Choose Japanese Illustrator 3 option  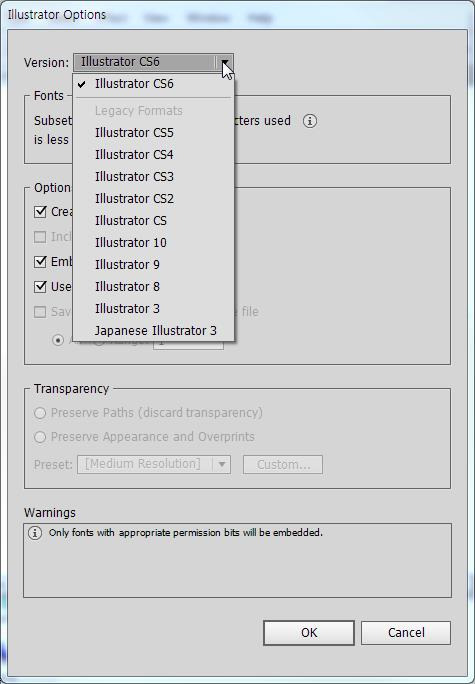153,331
